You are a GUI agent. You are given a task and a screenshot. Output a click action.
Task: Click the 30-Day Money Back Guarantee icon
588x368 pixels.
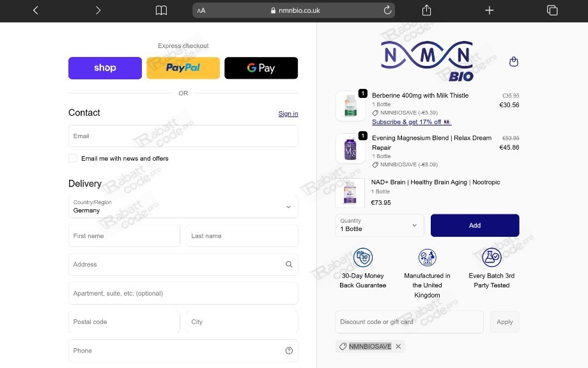(362, 257)
